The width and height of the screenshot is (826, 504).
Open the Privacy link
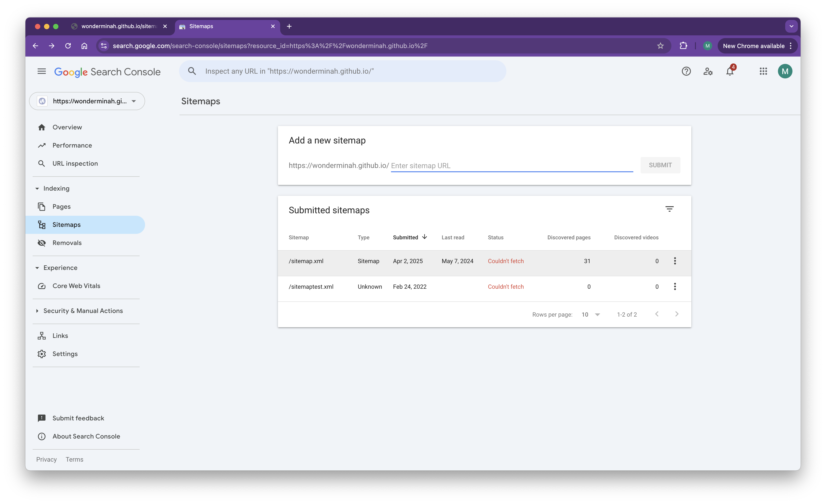[x=46, y=459]
